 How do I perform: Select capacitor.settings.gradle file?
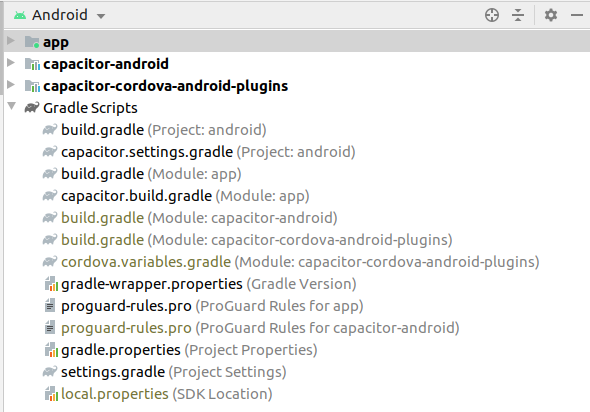[208, 152]
